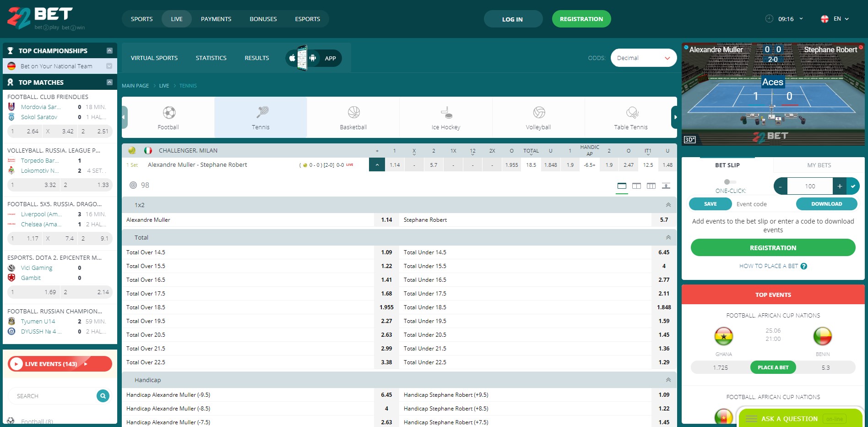Select Total Over 18.5 odds 1.955
The image size is (868, 427).
[387, 307]
